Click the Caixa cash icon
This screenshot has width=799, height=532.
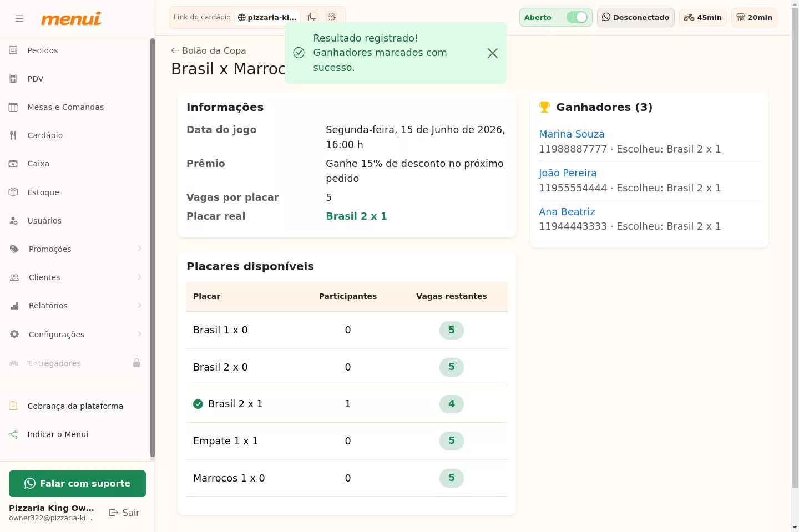coord(13,164)
